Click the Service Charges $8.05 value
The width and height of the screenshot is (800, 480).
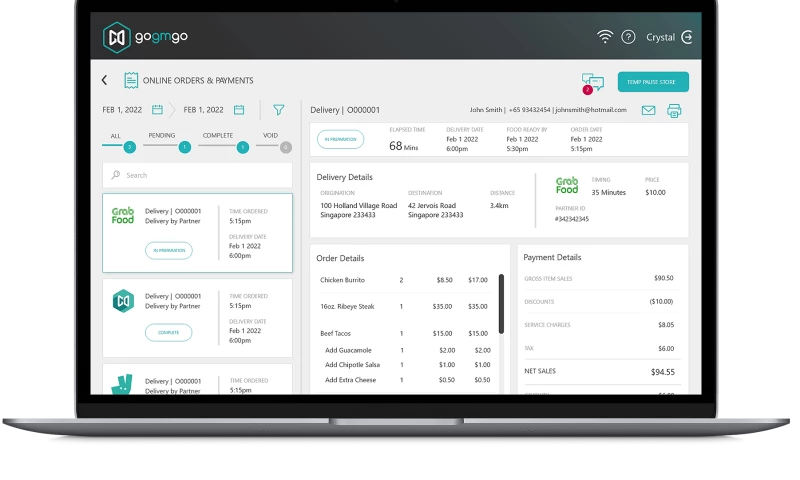click(x=666, y=324)
